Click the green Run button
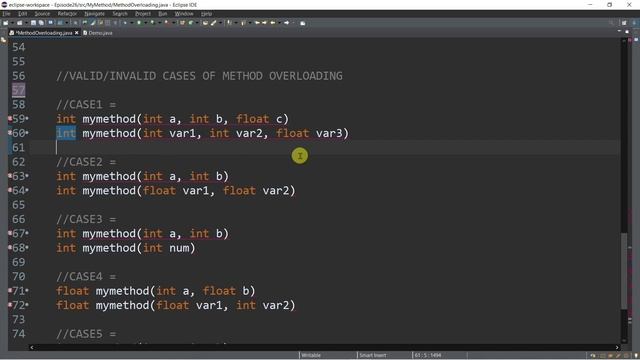 (x=139, y=23)
